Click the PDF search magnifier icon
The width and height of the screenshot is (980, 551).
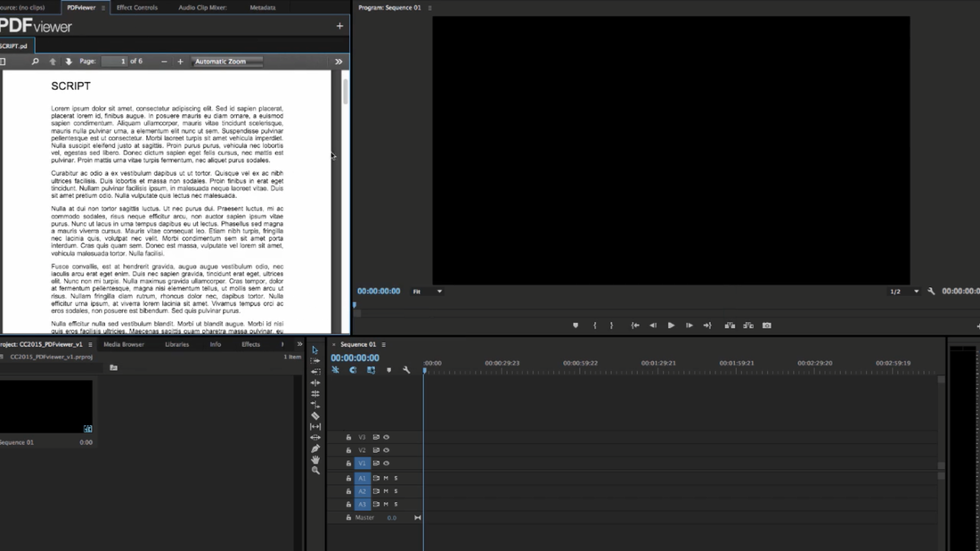point(35,62)
